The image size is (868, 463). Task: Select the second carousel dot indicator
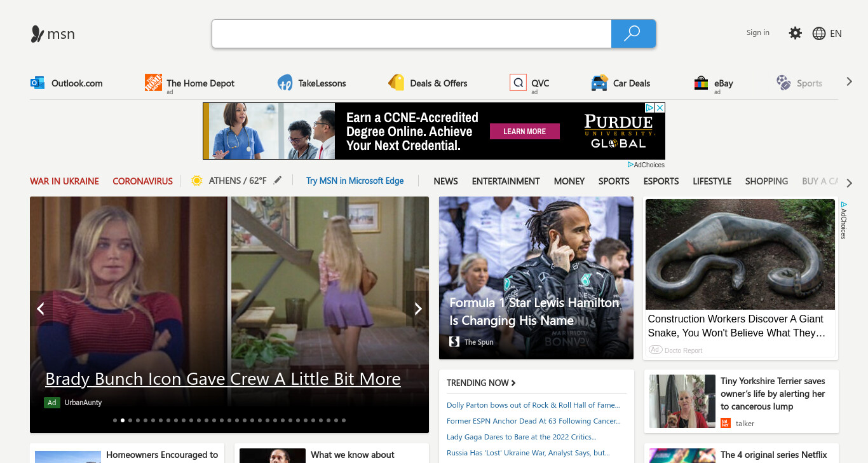[123, 420]
